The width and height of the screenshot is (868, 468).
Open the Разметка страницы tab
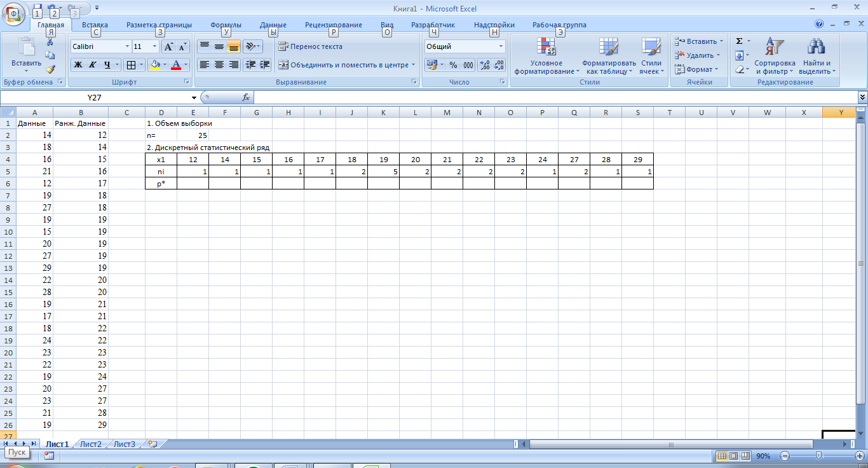tap(159, 25)
